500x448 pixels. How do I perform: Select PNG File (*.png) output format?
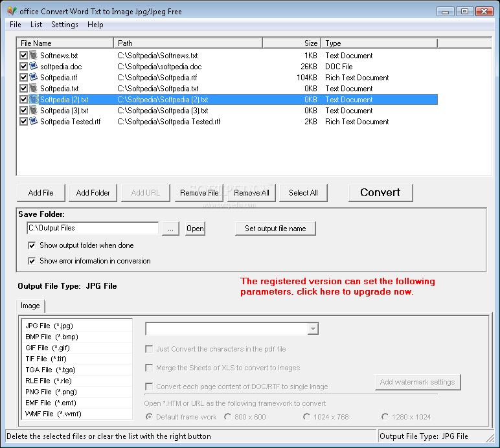[x=77, y=392]
